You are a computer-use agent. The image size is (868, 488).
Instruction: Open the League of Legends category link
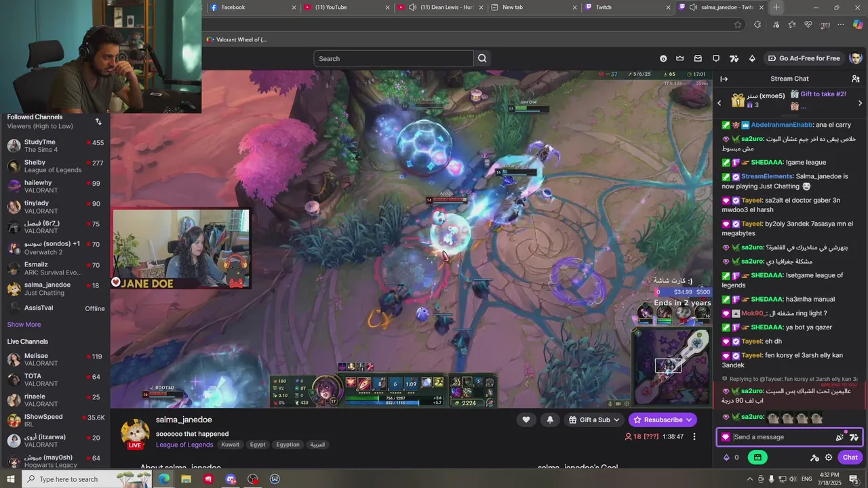click(184, 445)
